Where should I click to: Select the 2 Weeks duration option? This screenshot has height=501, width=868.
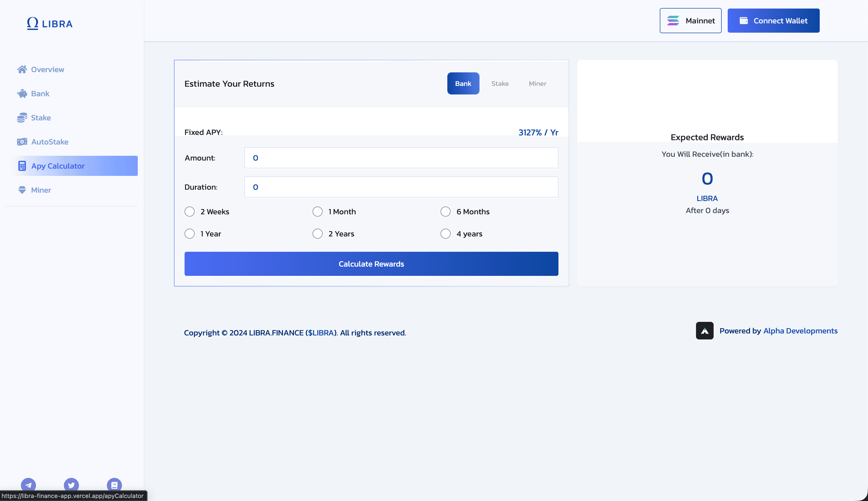[x=190, y=212]
